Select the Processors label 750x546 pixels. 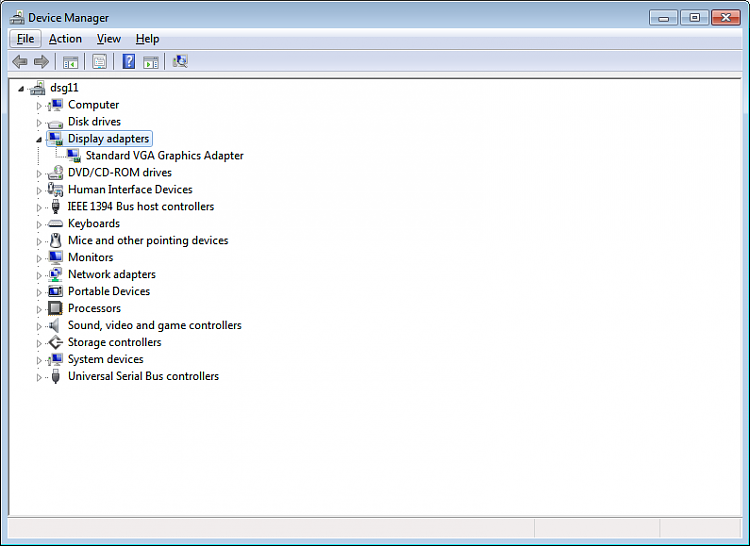tap(94, 308)
